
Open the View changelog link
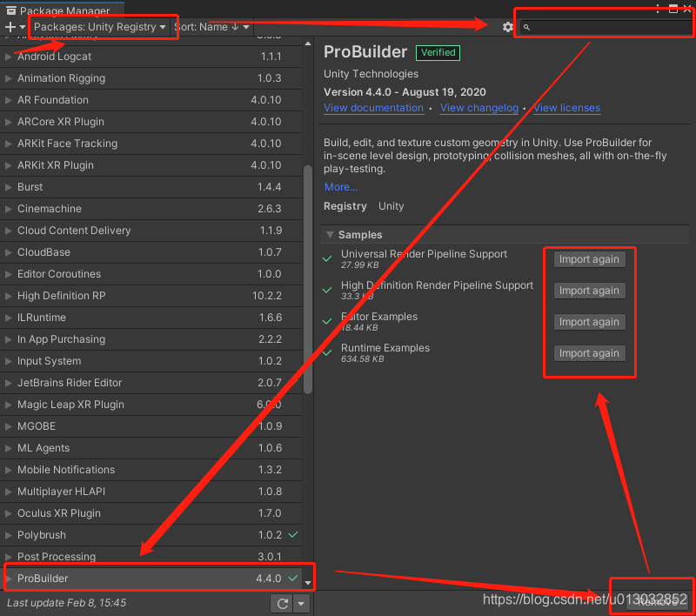tap(478, 108)
